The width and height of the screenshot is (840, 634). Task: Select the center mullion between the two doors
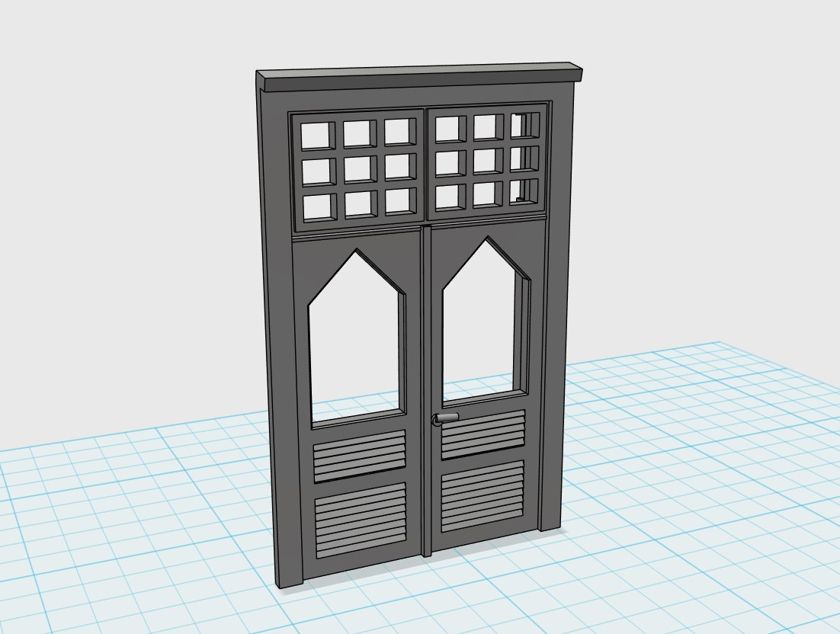pos(426,391)
